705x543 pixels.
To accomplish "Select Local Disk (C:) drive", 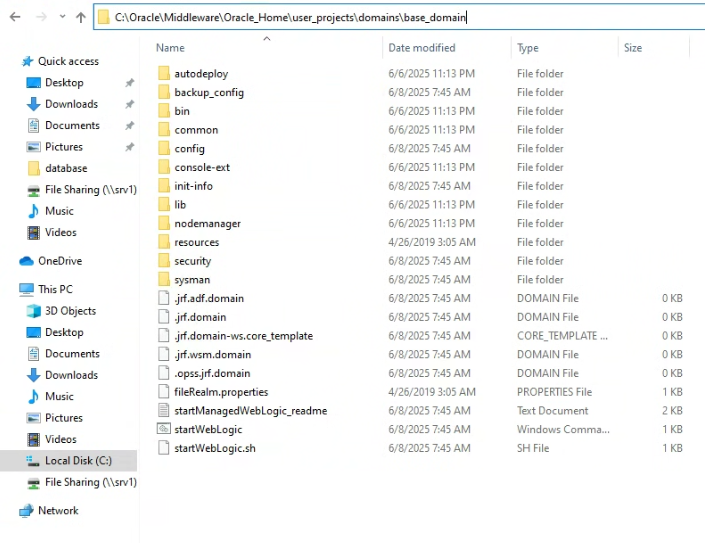I will 78,460.
